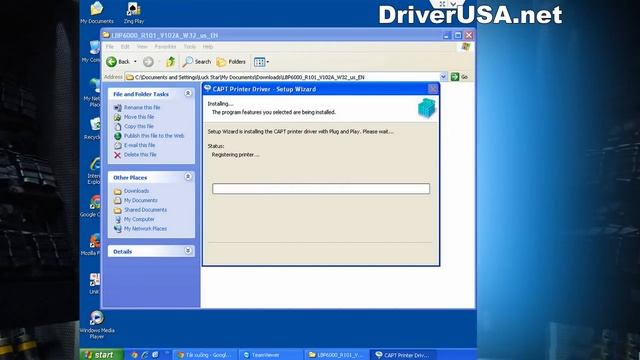The image size is (640, 360).
Task: Switch to LBP6000_R101 folder taskbar button
Action: click(x=336, y=355)
